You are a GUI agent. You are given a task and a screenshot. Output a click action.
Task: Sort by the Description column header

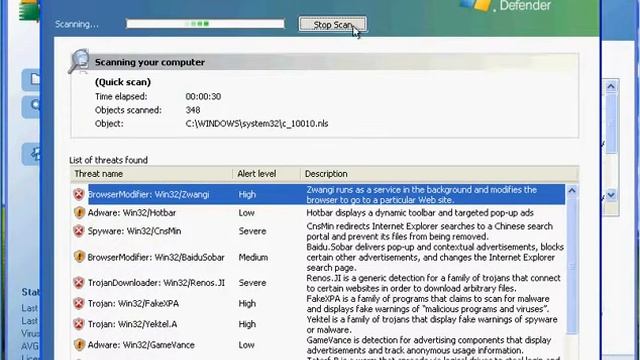(439, 174)
